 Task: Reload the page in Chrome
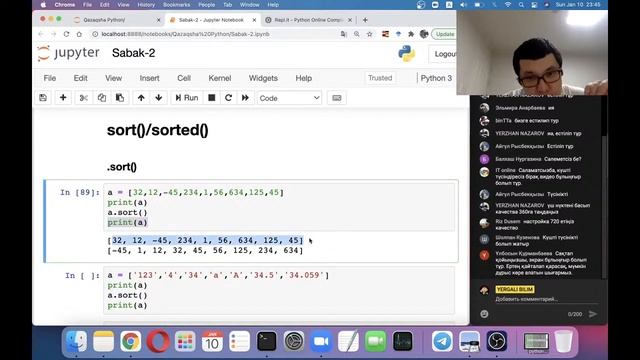coord(66,34)
